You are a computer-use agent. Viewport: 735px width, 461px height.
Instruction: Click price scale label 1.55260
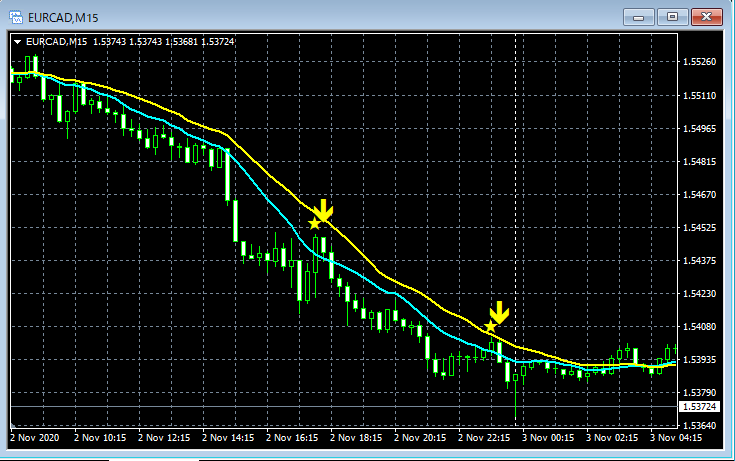coord(699,62)
